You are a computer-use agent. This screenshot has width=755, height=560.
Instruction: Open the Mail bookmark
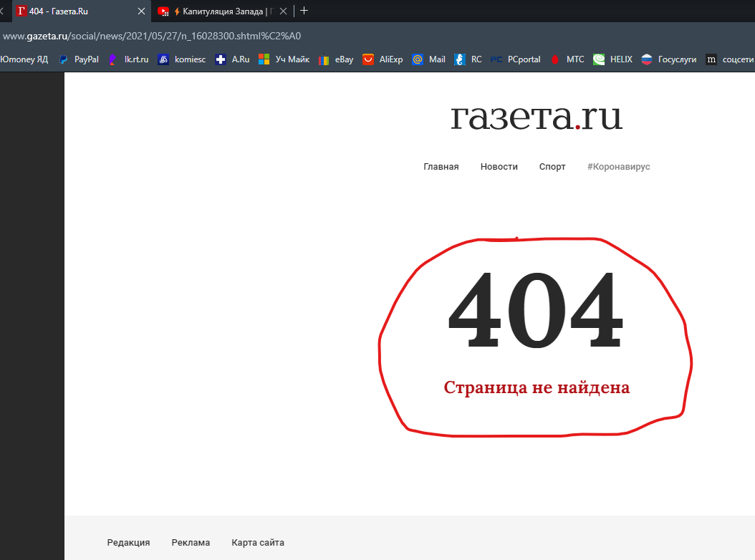[x=429, y=59]
